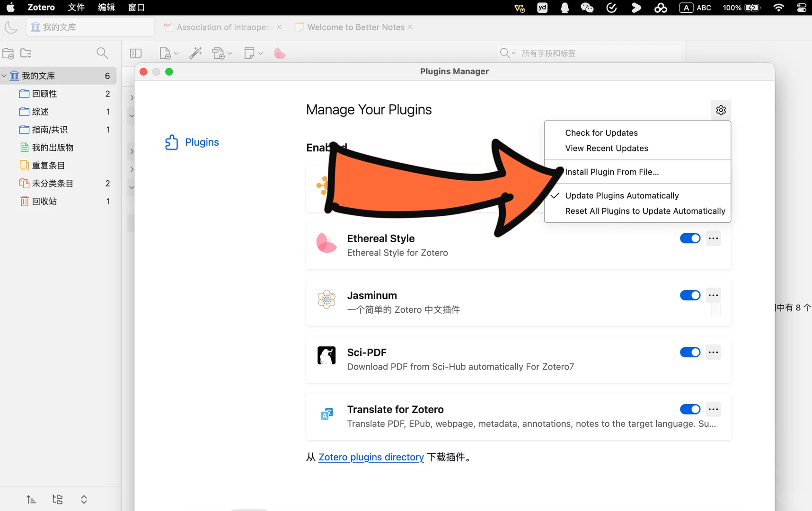This screenshot has width=812, height=511.
Task: Collapse the 我的文库 library tree
Action: pyautogui.click(x=4, y=76)
